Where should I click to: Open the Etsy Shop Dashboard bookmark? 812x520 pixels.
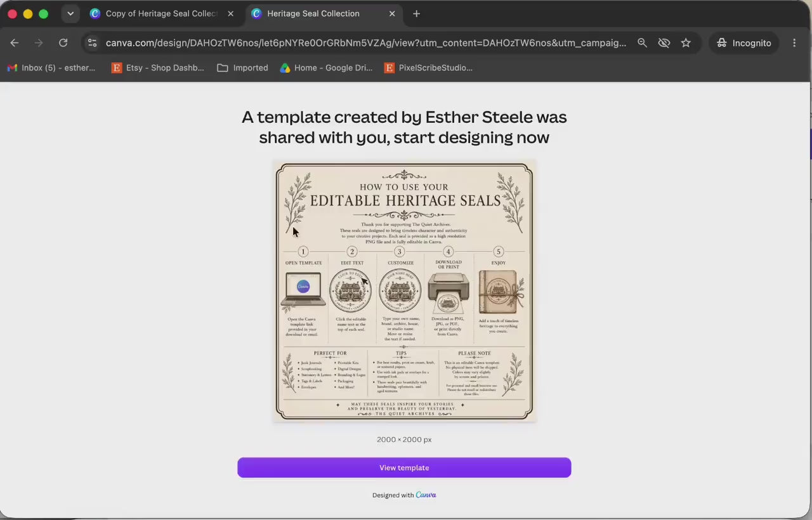(x=158, y=68)
